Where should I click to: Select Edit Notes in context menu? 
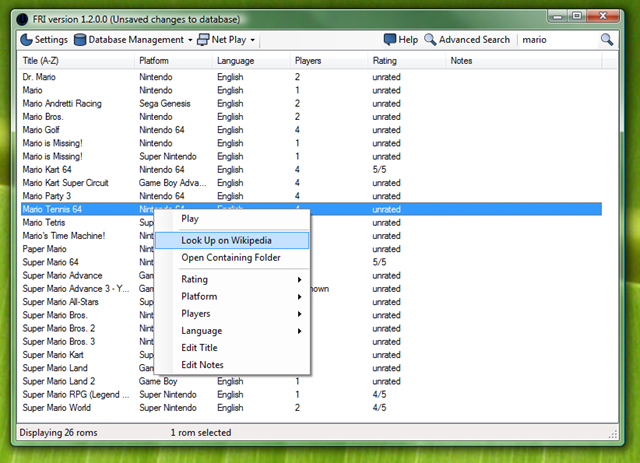(232, 365)
